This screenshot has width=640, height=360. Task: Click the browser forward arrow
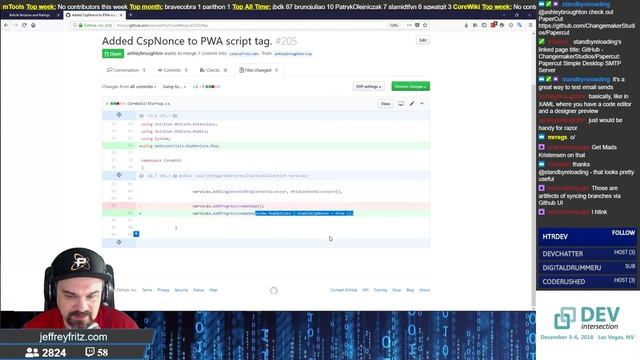(x=15, y=25)
